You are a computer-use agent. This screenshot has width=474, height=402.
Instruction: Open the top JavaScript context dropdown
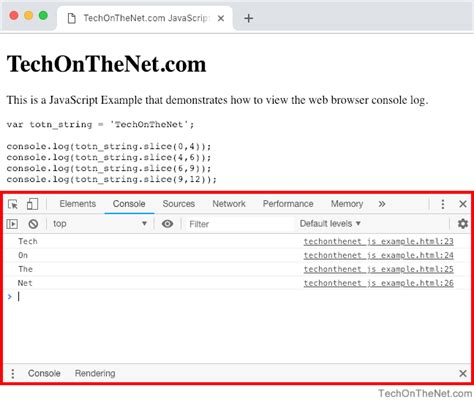coord(100,224)
